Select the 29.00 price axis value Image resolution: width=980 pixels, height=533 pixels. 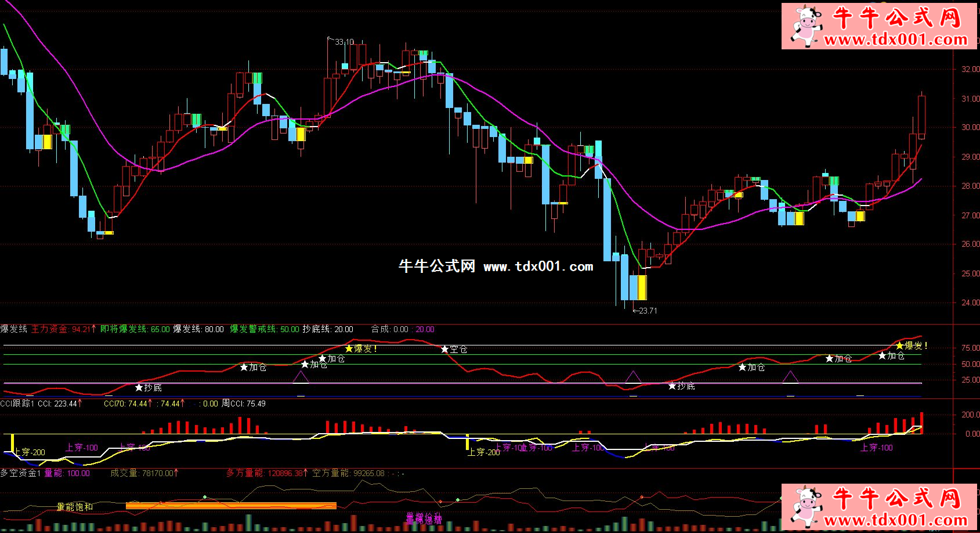[970, 157]
